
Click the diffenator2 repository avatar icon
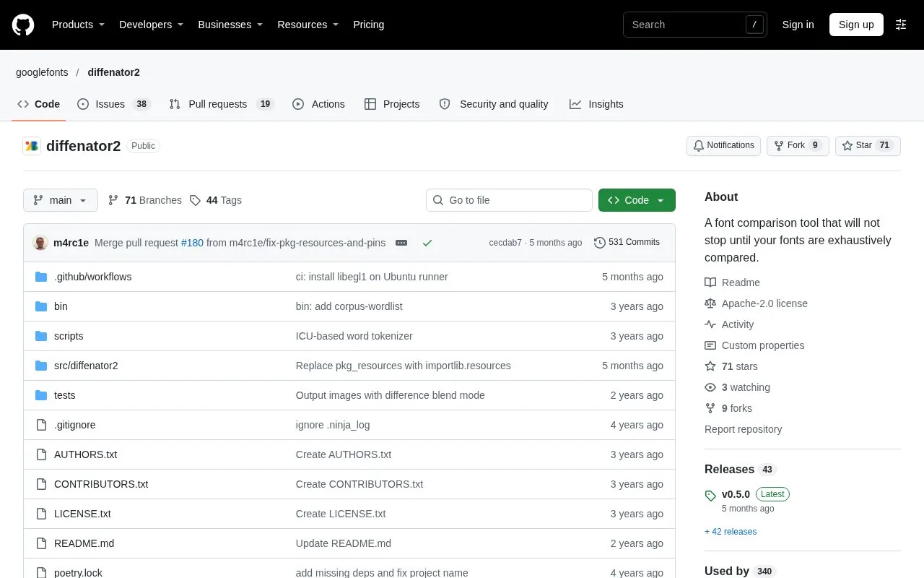click(32, 146)
